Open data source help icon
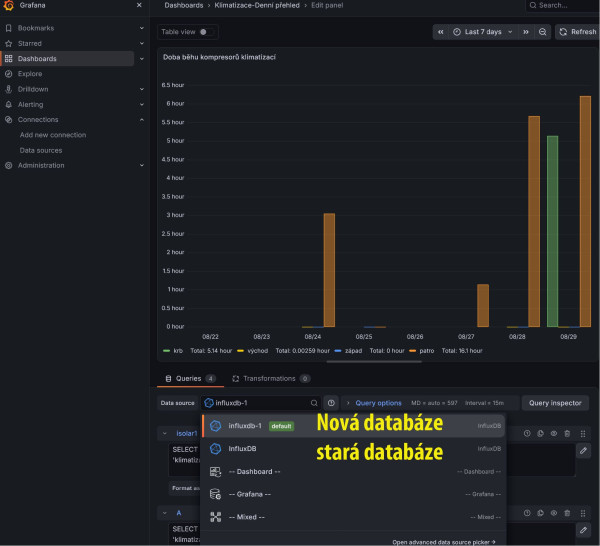 (331, 403)
